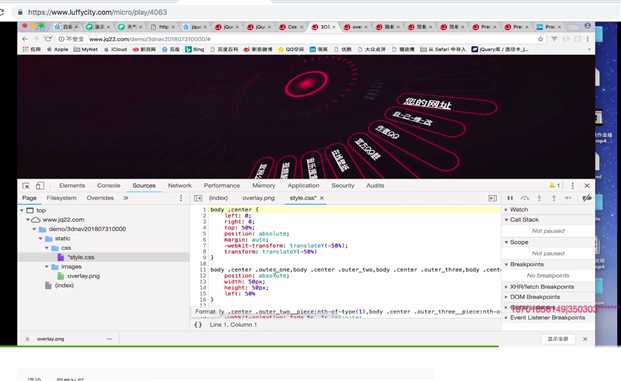621x381 pixels.
Task: Open overlay.png in the downloads bar
Action: point(50,339)
